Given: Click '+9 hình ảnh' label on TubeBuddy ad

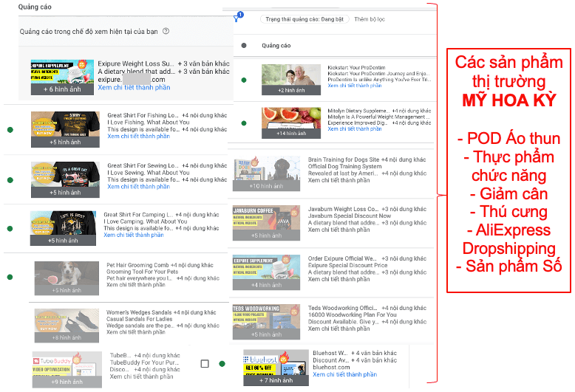Looking at the screenshot, I should tap(67, 382).
